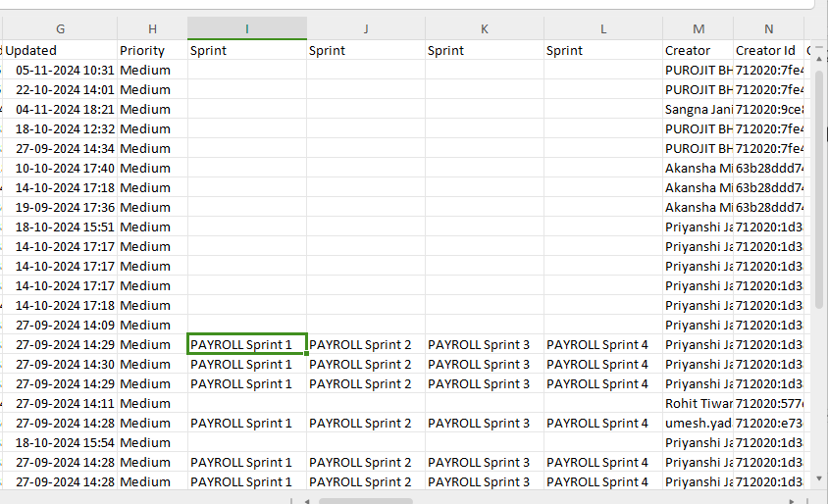Select the cell '18-10-2024 12:32'
This screenshot has width=828, height=504.
(x=60, y=128)
